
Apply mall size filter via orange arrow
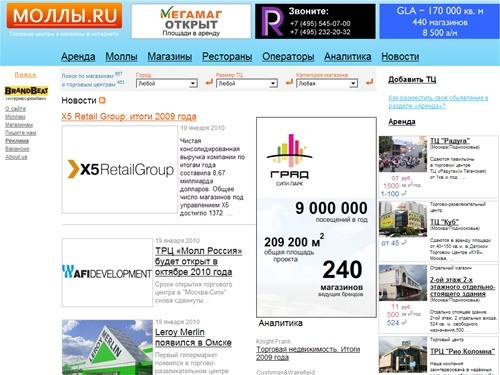289,82
